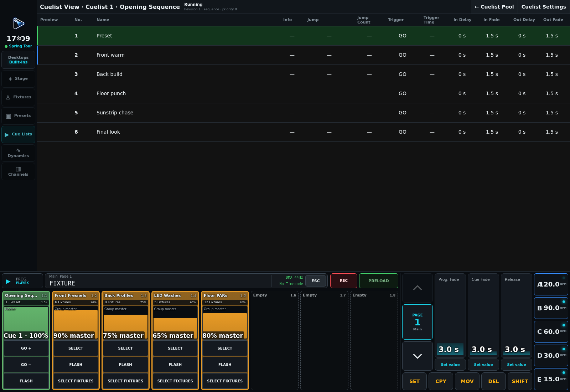
Task: Select BPM tempo E 15.0
Action: click(551, 379)
